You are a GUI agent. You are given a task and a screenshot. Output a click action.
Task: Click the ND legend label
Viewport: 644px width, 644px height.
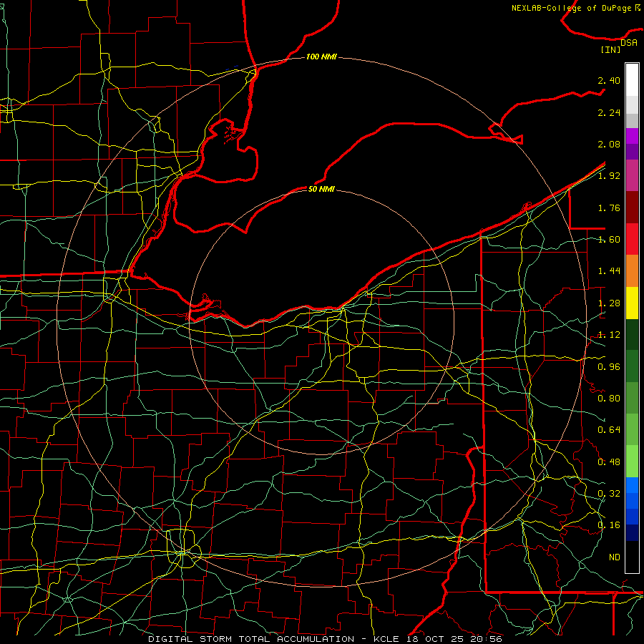pyautogui.click(x=615, y=557)
